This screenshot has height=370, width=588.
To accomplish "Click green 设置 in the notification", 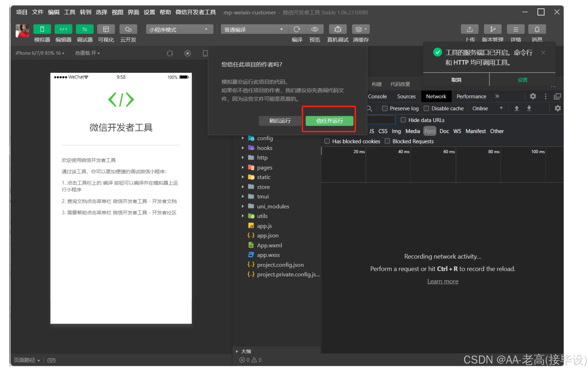I will (x=523, y=80).
